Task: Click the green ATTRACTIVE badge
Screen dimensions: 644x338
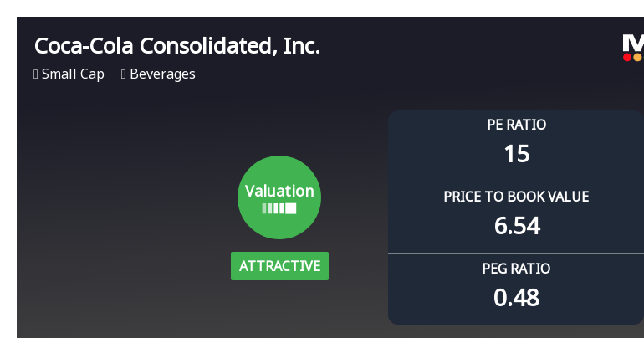Action: coord(279,266)
